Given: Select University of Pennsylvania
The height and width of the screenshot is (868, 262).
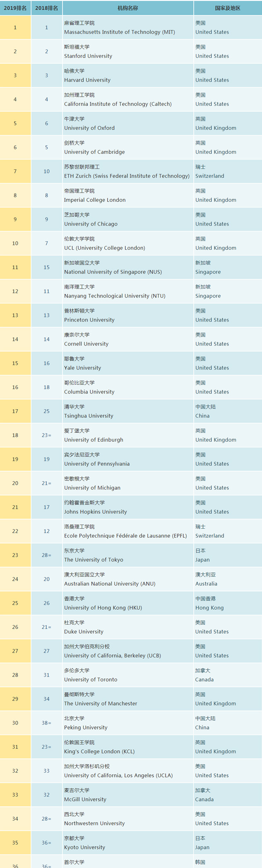Looking at the screenshot, I should pos(97,464).
